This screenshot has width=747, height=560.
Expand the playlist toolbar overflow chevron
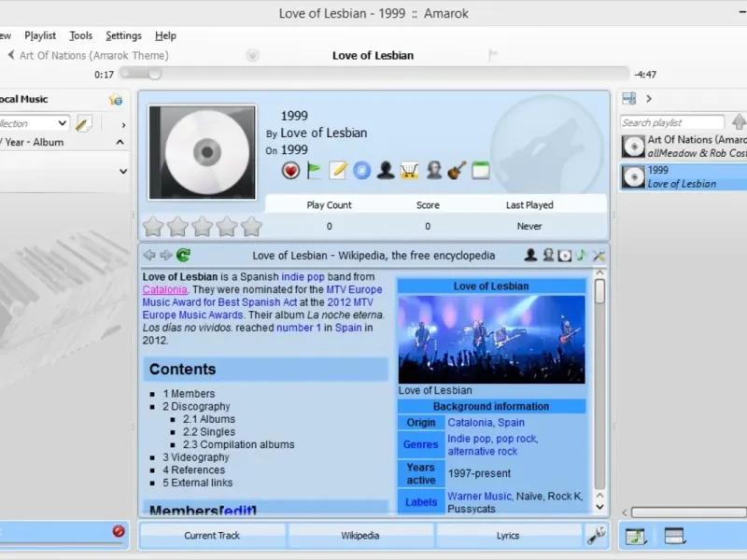click(649, 99)
